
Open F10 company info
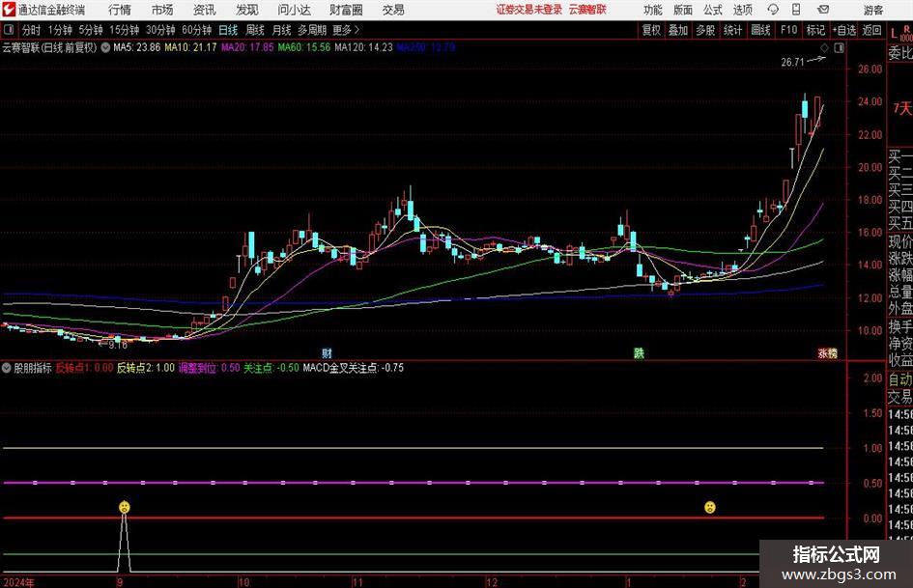[789, 30]
